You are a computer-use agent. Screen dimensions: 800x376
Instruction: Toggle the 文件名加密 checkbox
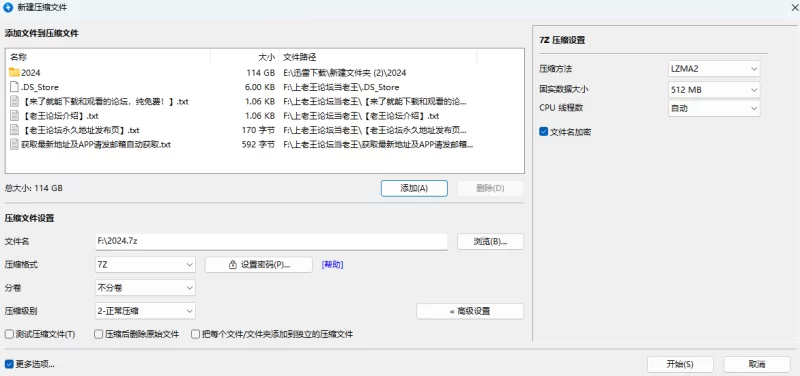[x=543, y=132]
